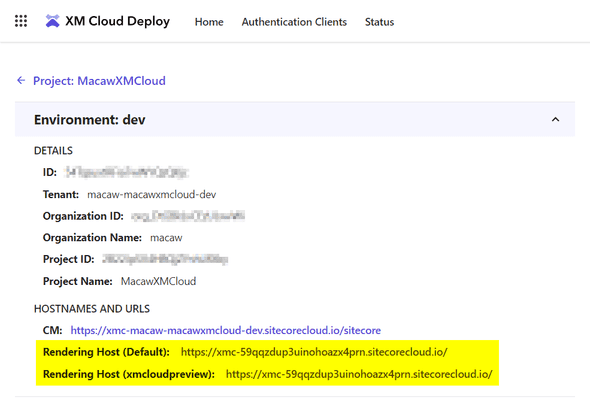Click the Rendering Host (Default) URL
Image resolution: width=590 pixels, height=404 pixels.
[314, 352]
